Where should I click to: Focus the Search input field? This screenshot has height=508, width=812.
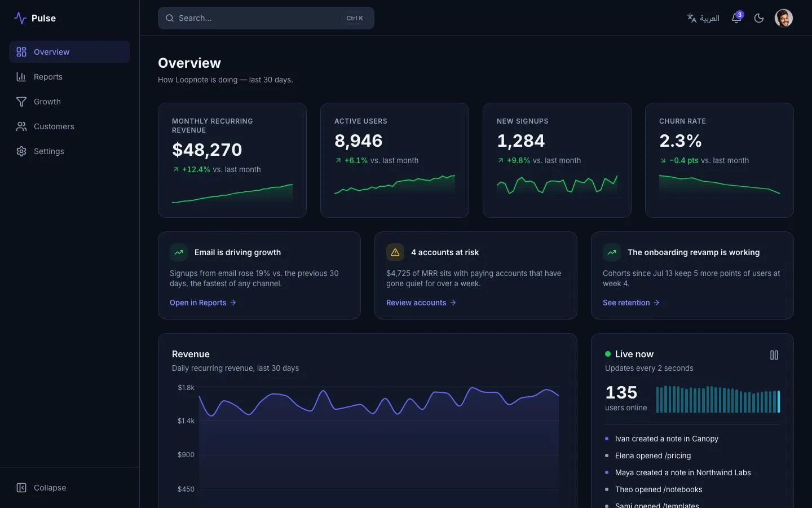click(266, 18)
